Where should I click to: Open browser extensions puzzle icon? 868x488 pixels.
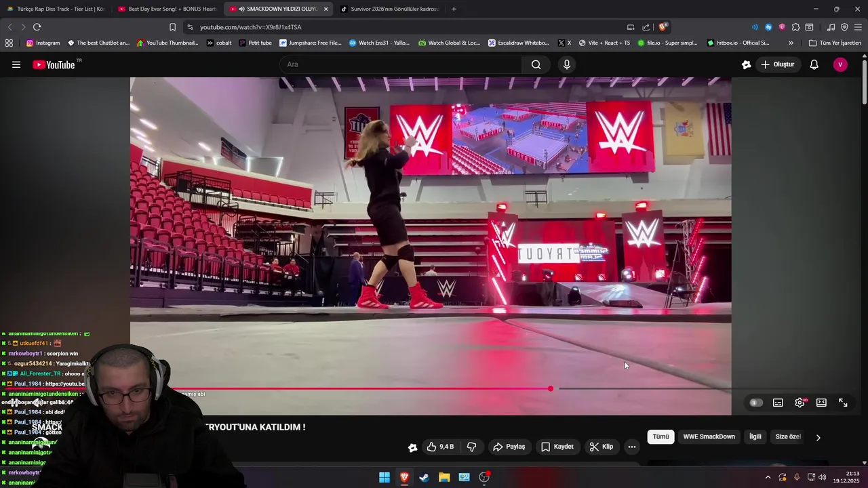795,27
